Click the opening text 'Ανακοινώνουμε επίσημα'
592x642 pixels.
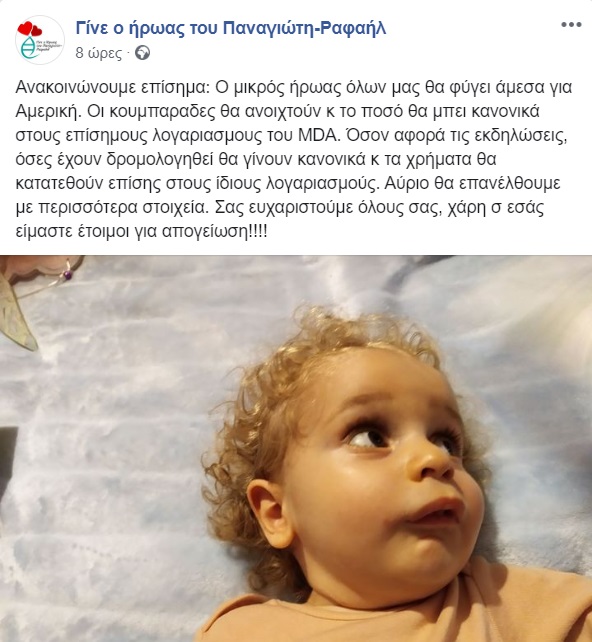[x=113, y=88]
